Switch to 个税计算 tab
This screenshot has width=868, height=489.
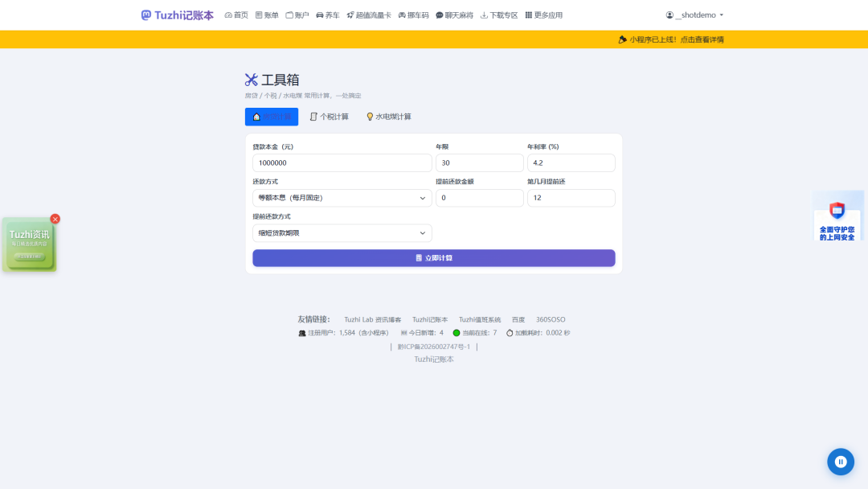[329, 117]
